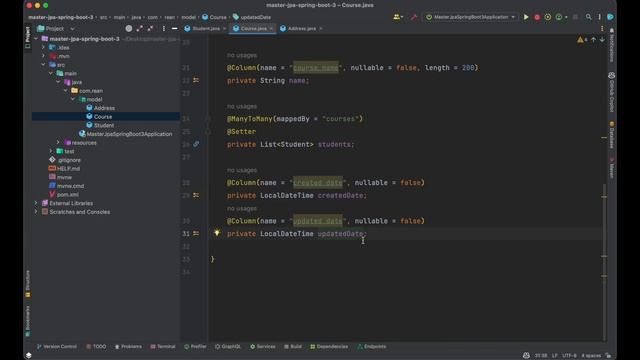The width and height of the screenshot is (640, 360).
Task: Click the 4 spaces indent setting
Action: (591, 356)
